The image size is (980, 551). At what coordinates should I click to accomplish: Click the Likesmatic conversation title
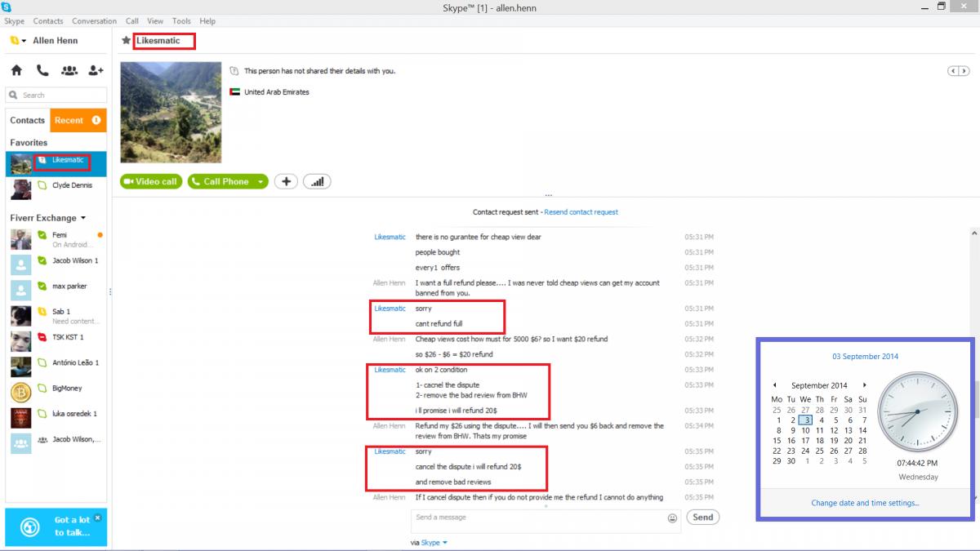[158, 40]
